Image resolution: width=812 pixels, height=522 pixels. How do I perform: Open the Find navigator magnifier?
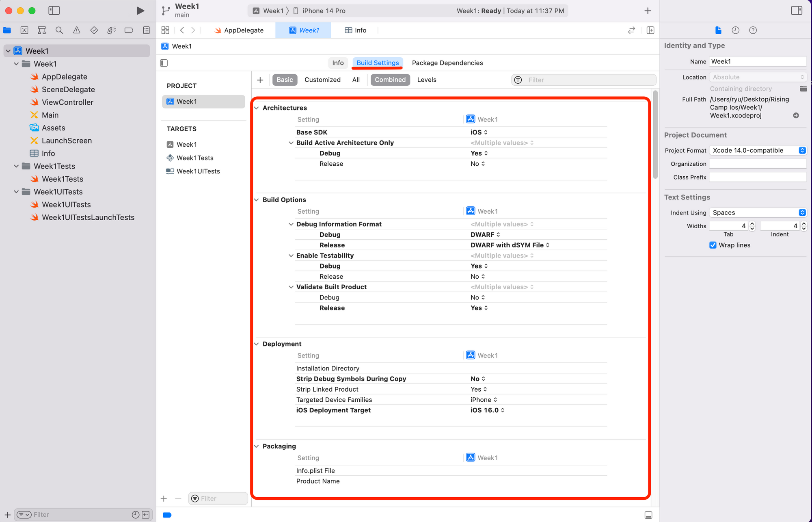tap(59, 30)
